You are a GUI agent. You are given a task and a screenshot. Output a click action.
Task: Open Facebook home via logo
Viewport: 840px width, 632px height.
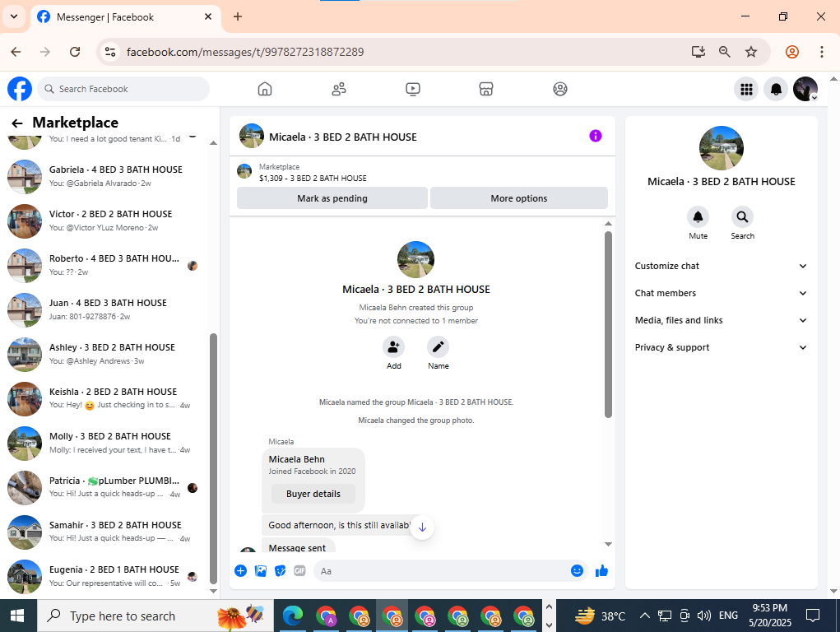20,89
